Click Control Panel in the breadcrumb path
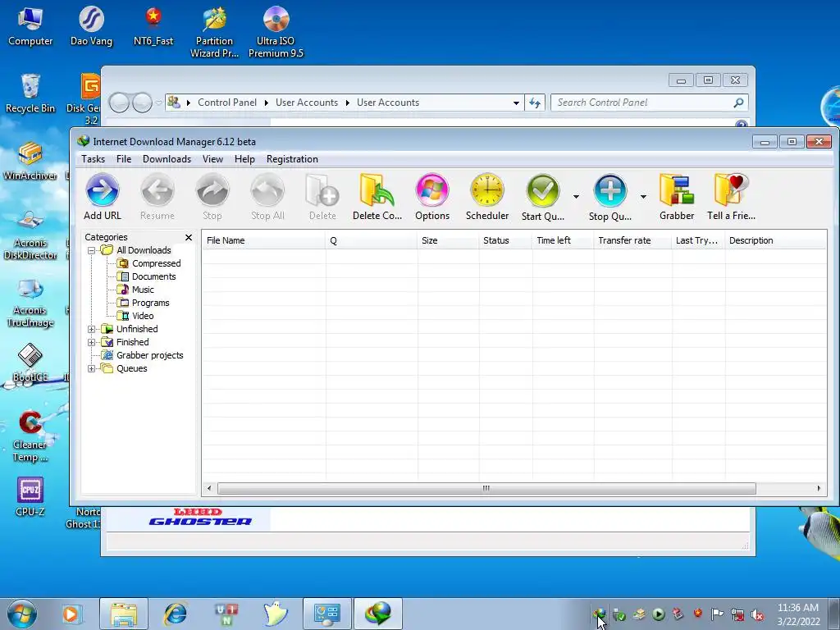 tap(227, 103)
